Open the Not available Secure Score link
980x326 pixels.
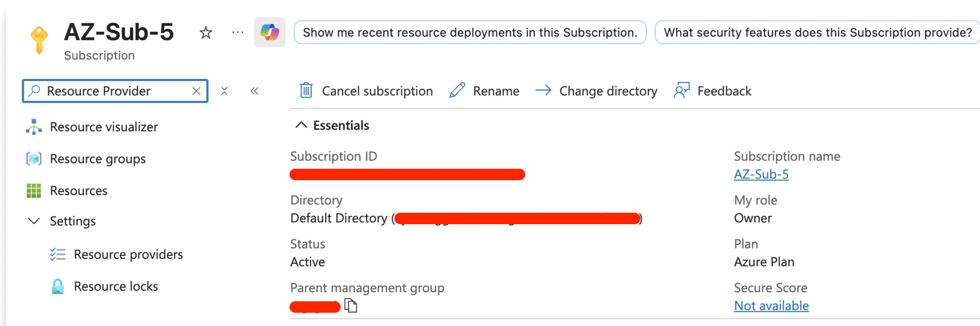pyautogui.click(x=771, y=306)
